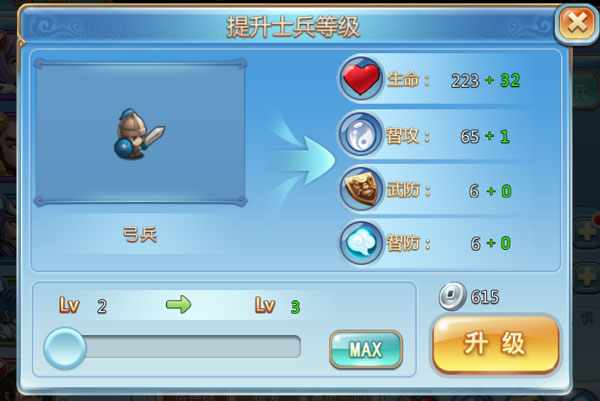600x401 pixels.
Task: Click the 提升士兵等级 dialog title
Action: [x=293, y=28]
